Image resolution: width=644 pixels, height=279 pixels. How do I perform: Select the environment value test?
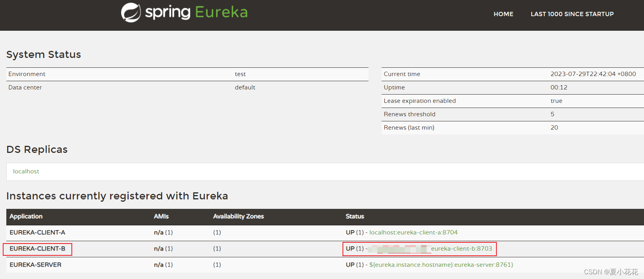(240, 74)
